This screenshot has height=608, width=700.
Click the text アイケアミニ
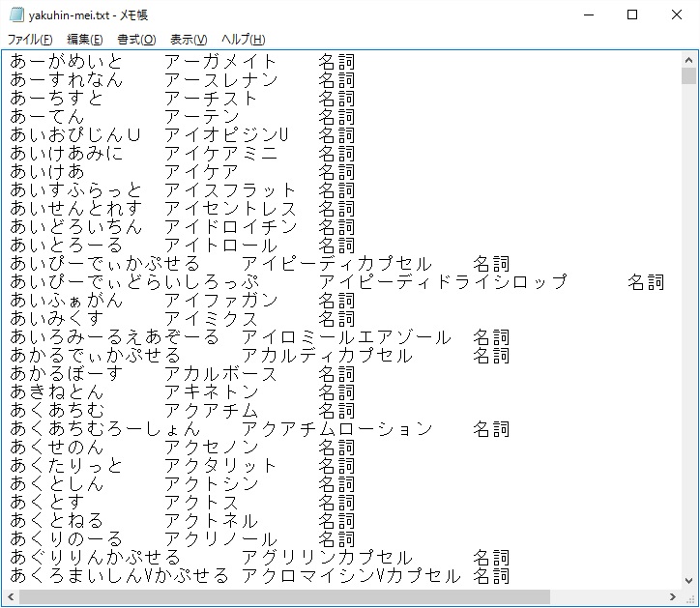(221, 154)
